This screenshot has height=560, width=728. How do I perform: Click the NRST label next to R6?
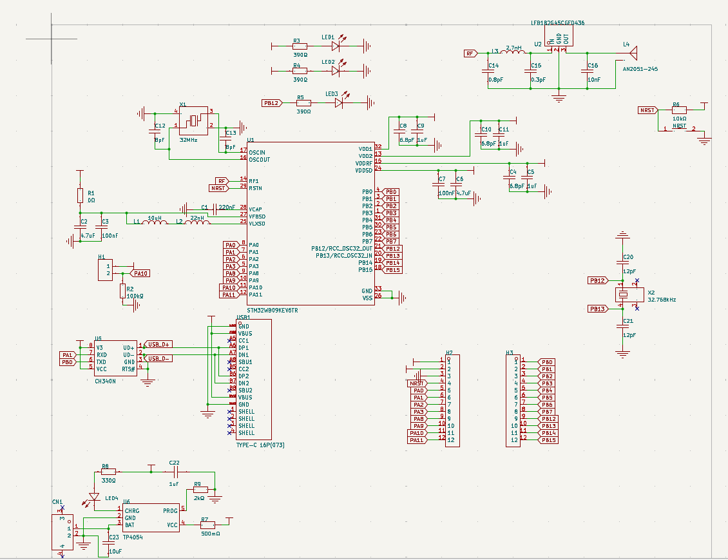click(647, 110)
